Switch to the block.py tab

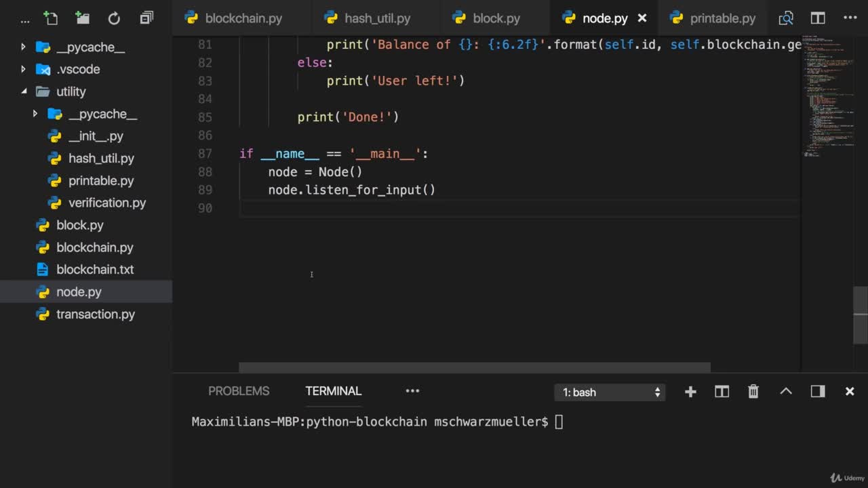pos(496,18)
